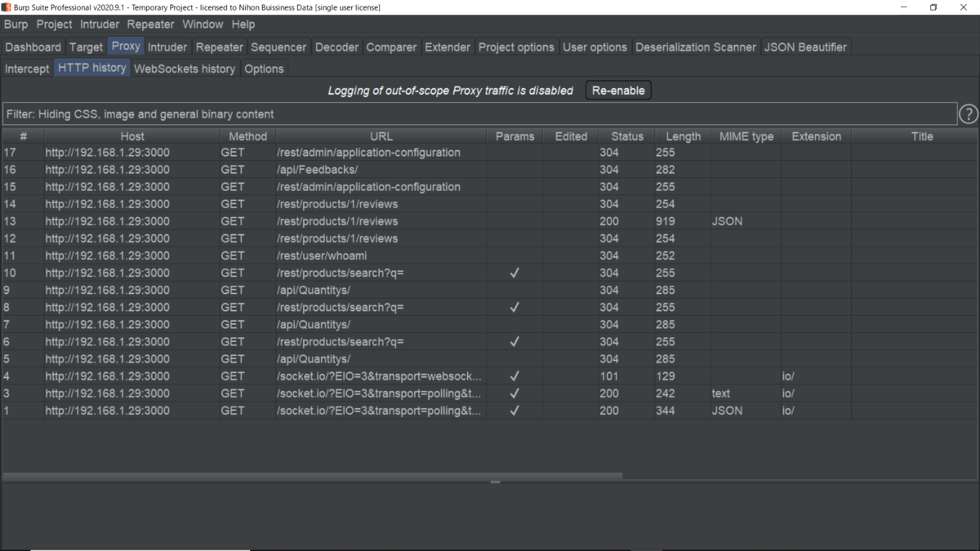Image resolution: width=980 pixels, height=551 pixels.
Task: Click the Burp Suite logo icon in title bar
Action: (6, 7)
